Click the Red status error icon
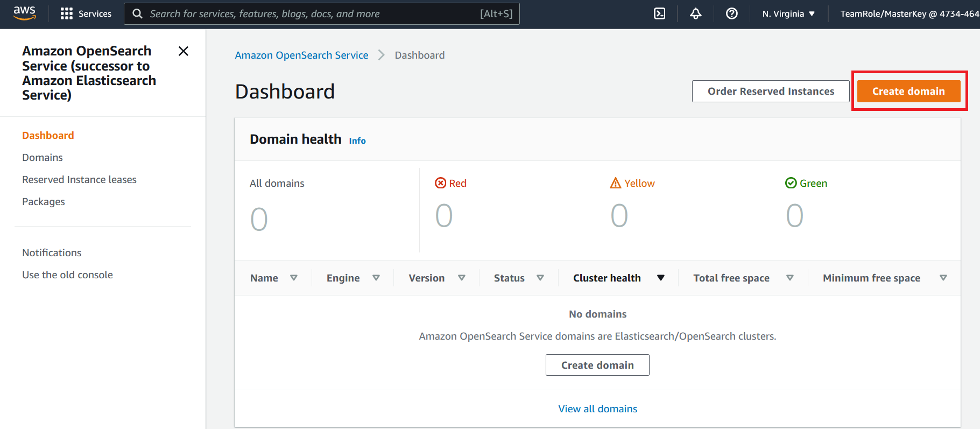Screen dimensions: 980x429 [441, 183]
